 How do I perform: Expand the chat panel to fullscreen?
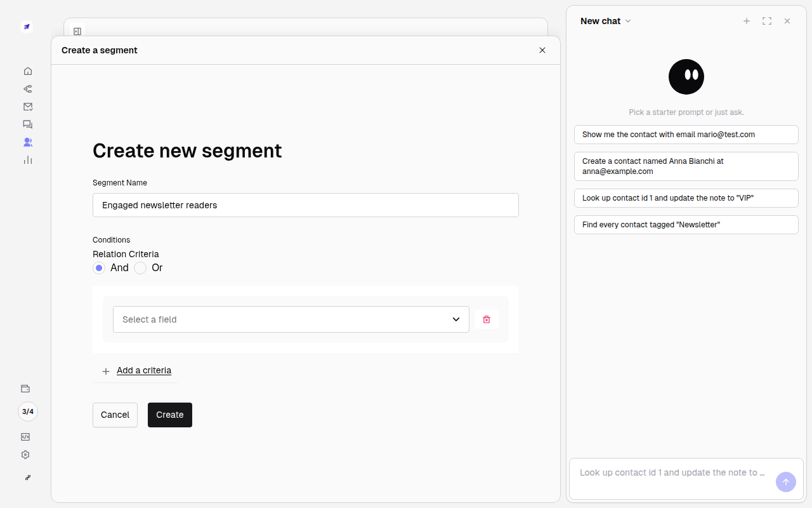tap(767, 21)
